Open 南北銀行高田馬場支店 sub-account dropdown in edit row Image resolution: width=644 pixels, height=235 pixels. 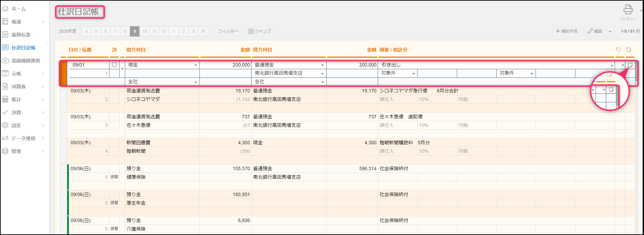(322, 73)
